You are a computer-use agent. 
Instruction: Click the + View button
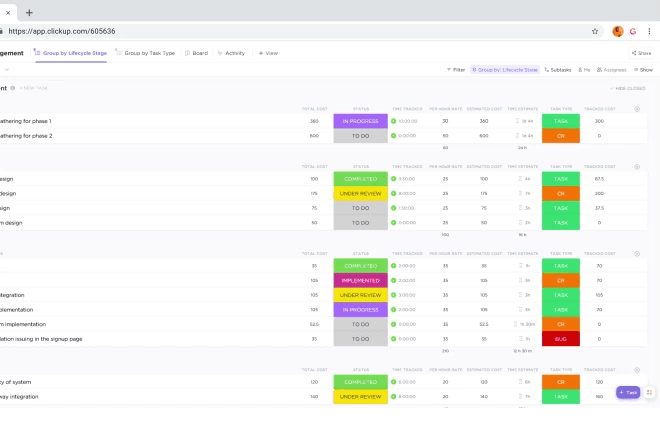268,53
